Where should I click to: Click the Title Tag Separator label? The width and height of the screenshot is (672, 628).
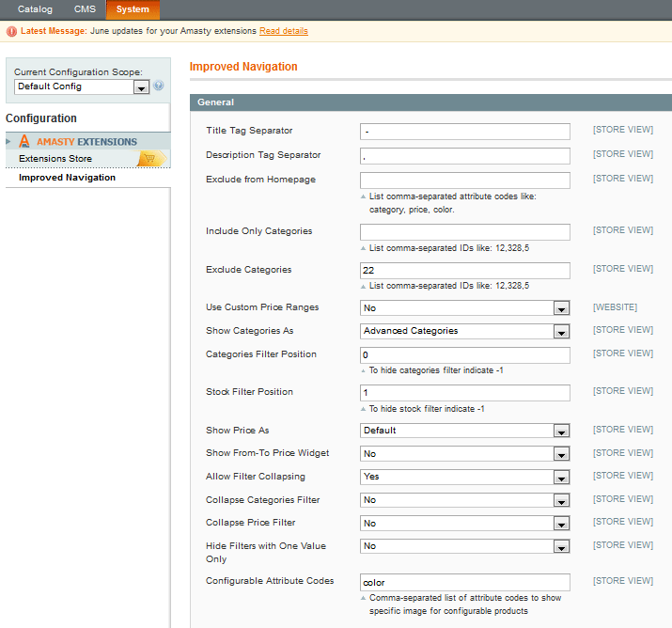click(x=249, y=131)
